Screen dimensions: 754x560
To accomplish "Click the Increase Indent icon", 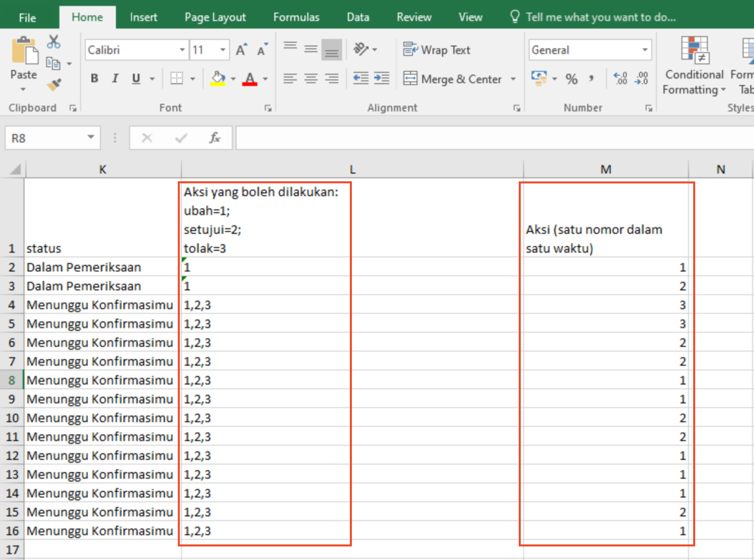I will 382,78.
